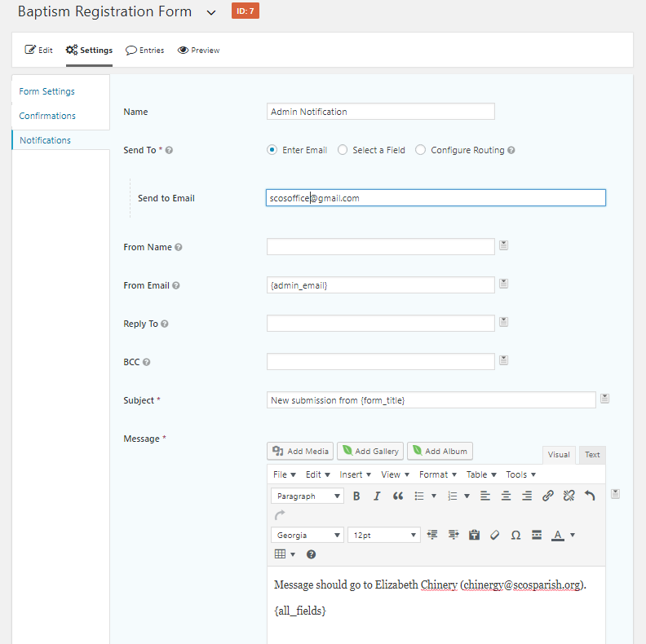Image resolution: width=646 pixels, height=644 pixels.
Task: Select the Configure Routing radio option
Action: click(x=421, y=150)
